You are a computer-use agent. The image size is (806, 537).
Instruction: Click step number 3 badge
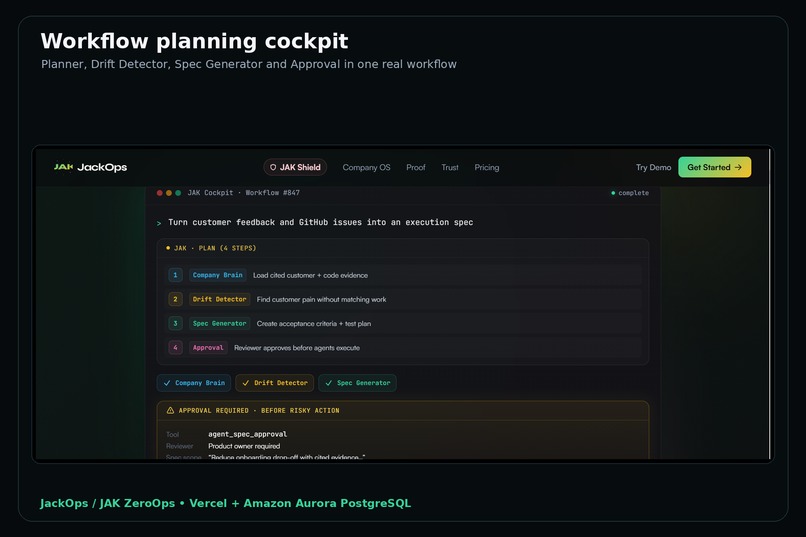(x=175, y=323)
